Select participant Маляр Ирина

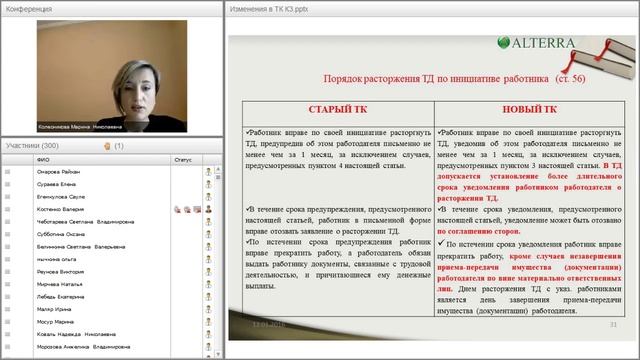point(54,309)
